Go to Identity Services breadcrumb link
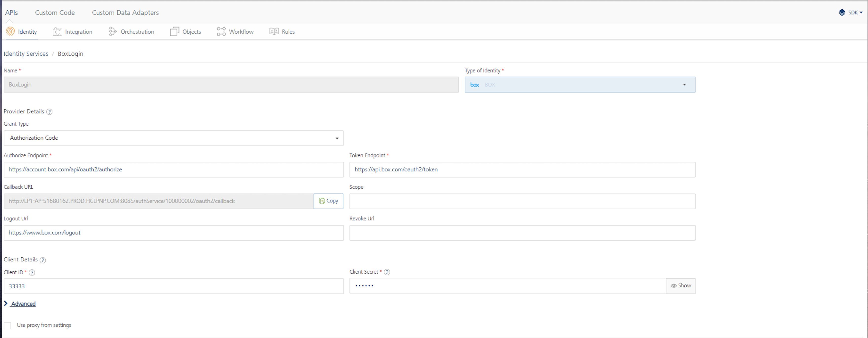 click(26, 54)
